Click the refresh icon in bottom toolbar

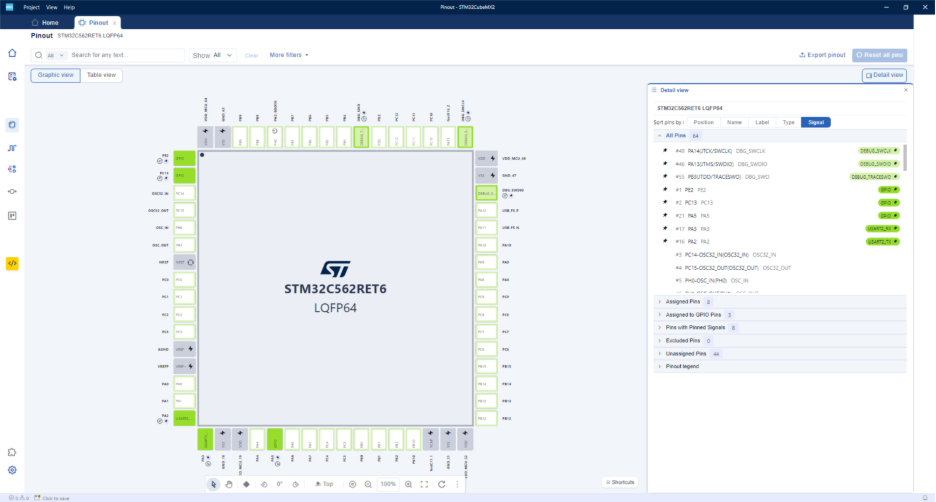click(442, 484)
